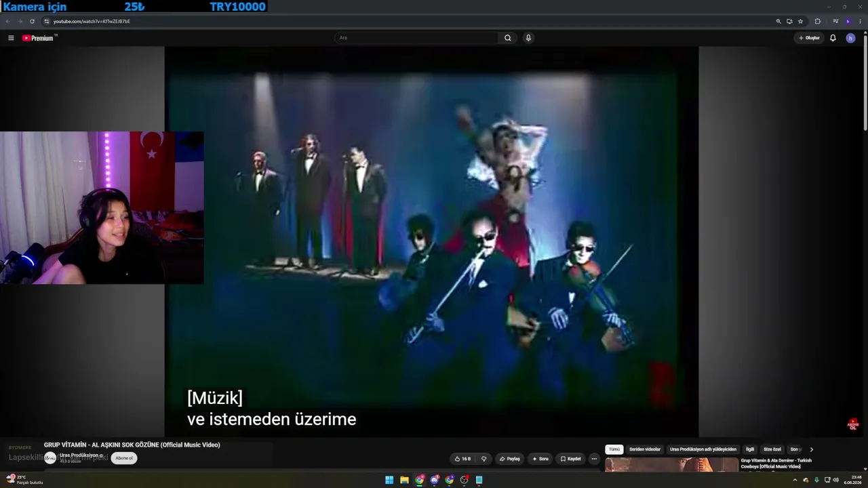Open the Grup Vitamin & Ata Demirer video title
This screenshot has width=868, height=488.
[776, 464]
